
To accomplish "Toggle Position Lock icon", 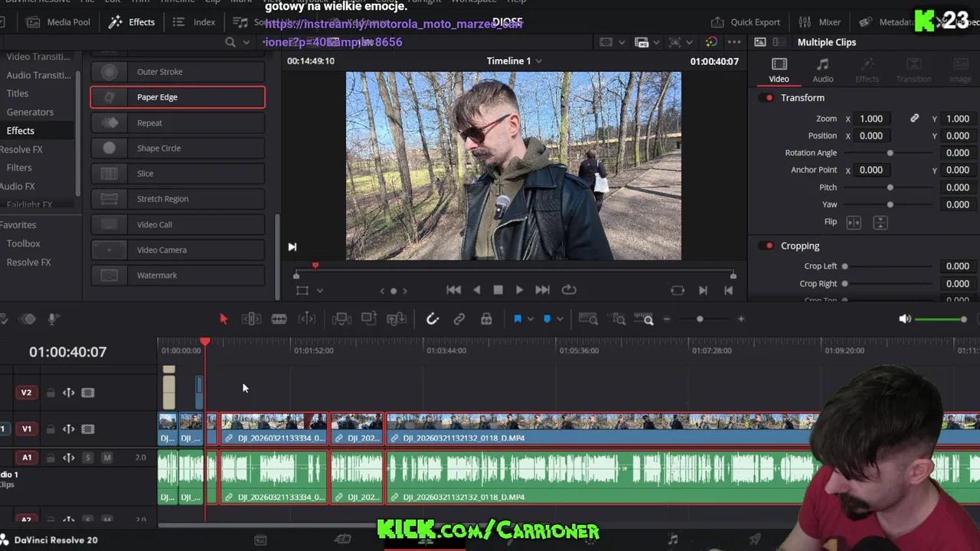I will pyautogui.click(x=486, y=319).
